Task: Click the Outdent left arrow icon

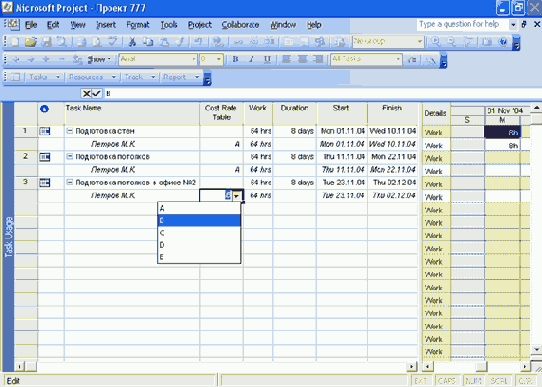Action: coord(16,59)
